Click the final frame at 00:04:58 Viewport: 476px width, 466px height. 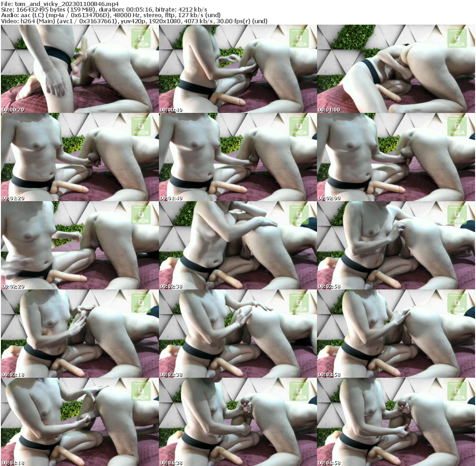[x=396, y=422]
